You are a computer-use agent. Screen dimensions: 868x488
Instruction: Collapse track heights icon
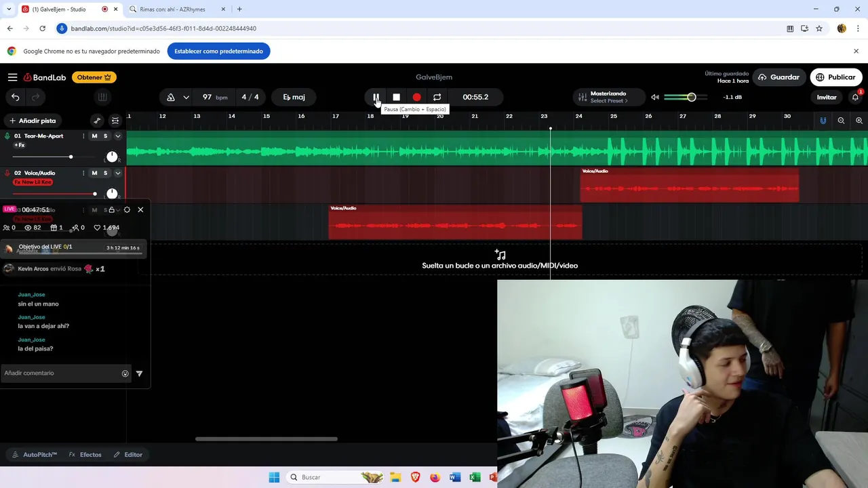(x=115, y=121)
